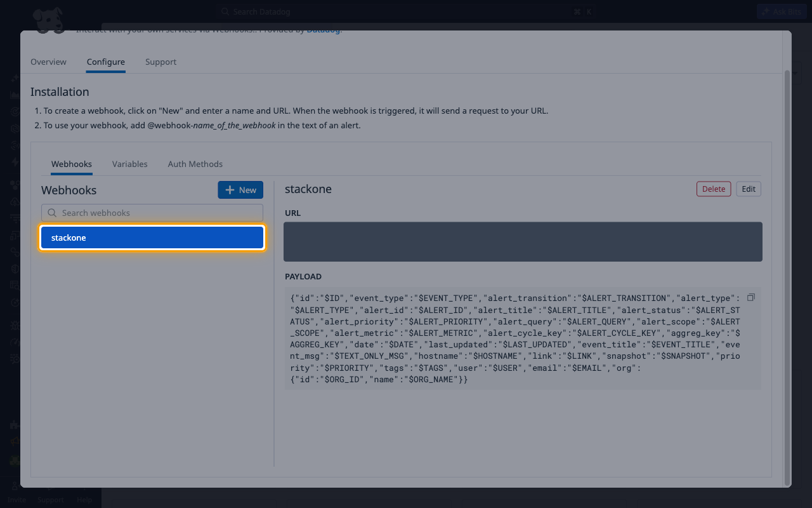Select the Webhooks sub-tab
812x508 pixels.
(72, 164)
